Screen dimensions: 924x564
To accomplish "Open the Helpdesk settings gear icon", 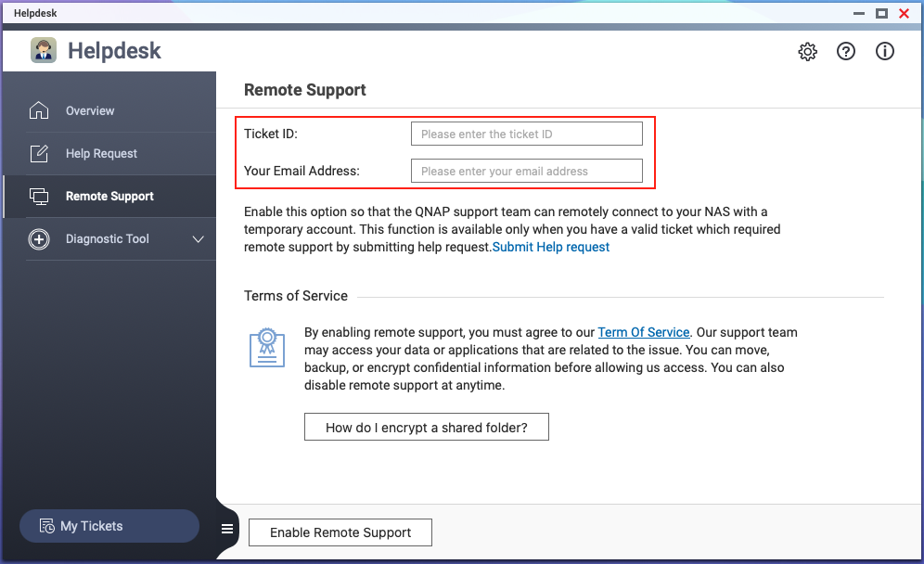I will [x=807, y=52].
